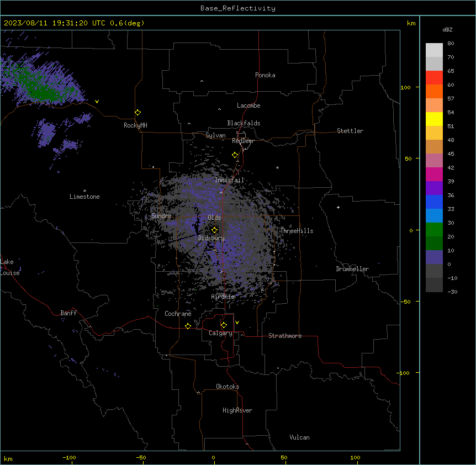
Task: Click the Okotoks label
Action: pos(228,387)
